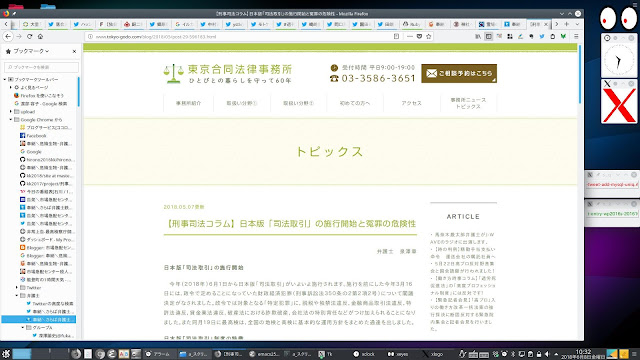Select the highlighted bookmark row in 弁護士 folder
The width and height of the screenshot is (640, 360).
coord(39,320)
